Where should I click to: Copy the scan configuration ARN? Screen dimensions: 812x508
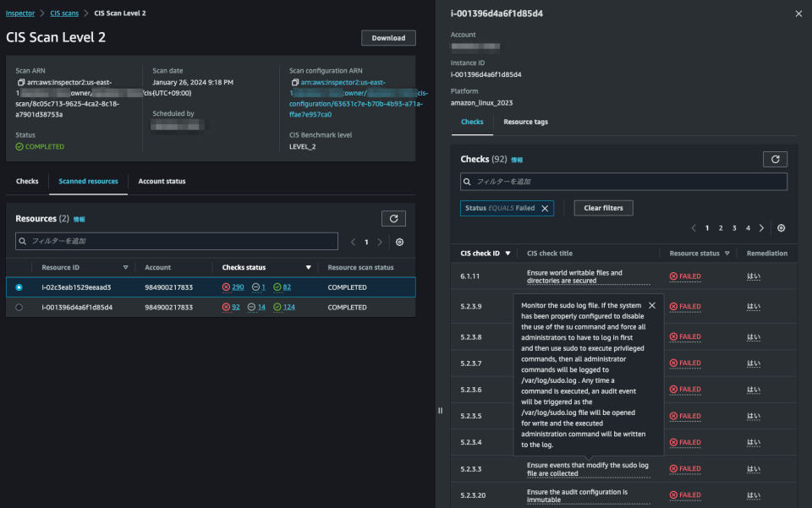[x=294, y=81]
